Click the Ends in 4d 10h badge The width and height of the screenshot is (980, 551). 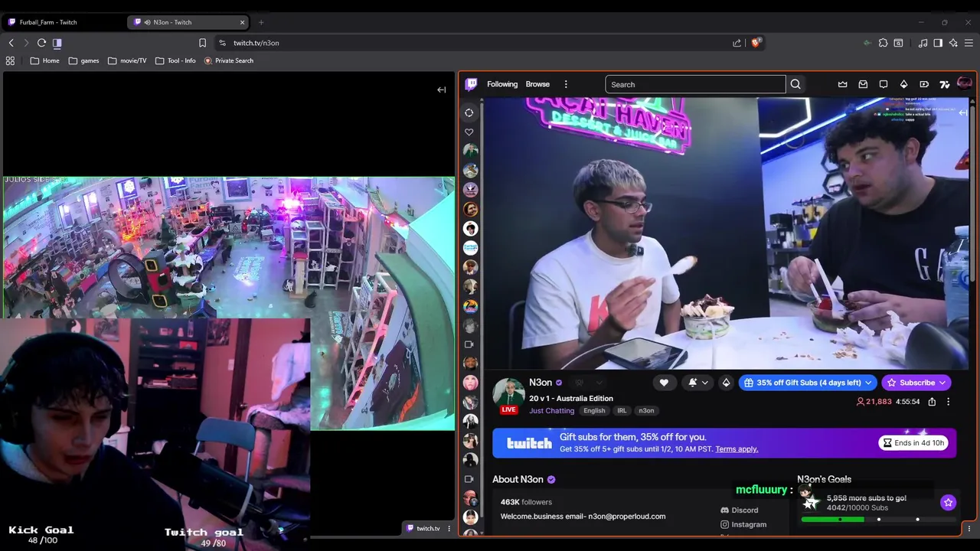coord(913,443)
